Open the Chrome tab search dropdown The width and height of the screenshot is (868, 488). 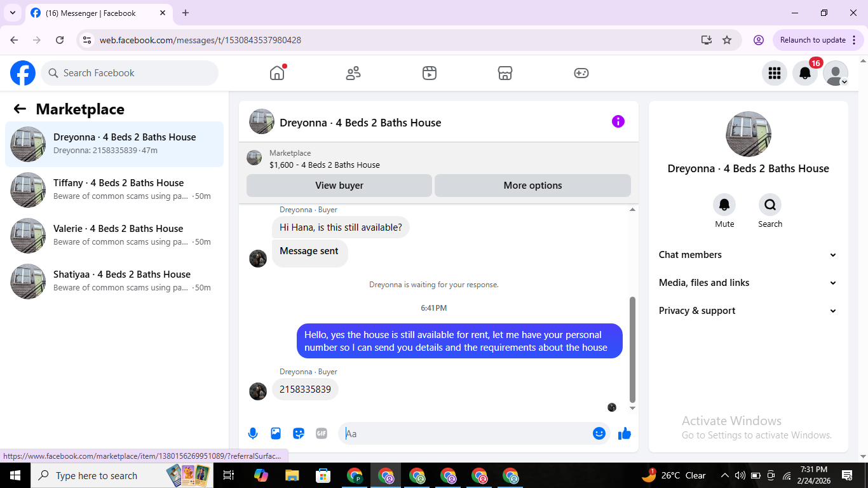(x=13, y=13)
